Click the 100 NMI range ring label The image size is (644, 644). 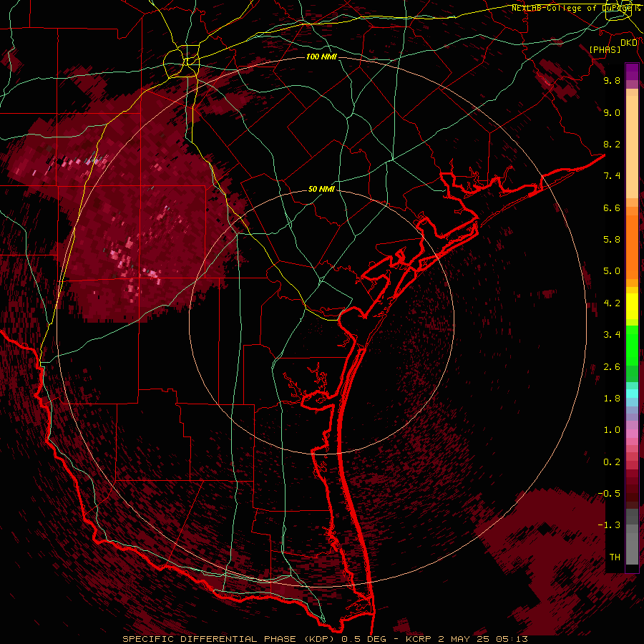point(321,57)
